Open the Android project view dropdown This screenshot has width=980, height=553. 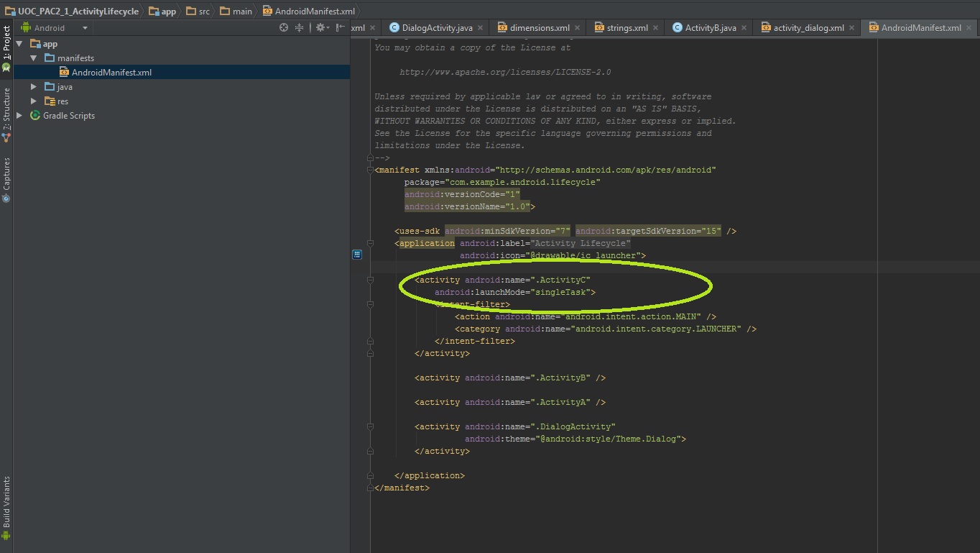54,27
